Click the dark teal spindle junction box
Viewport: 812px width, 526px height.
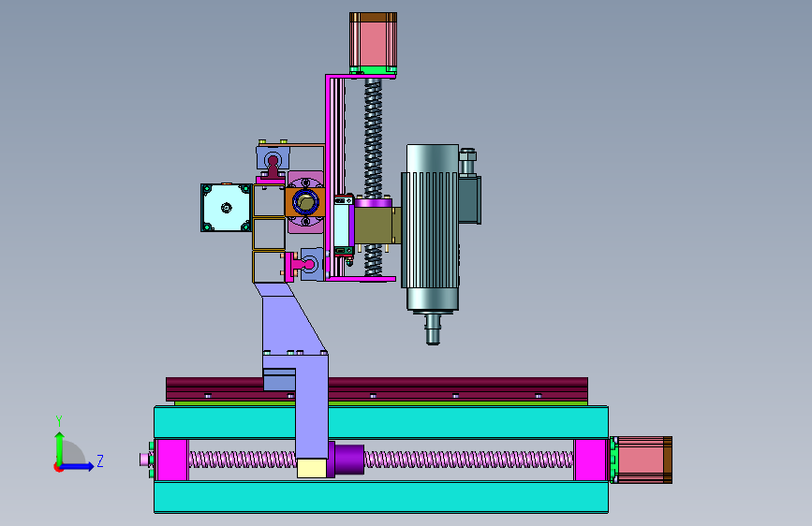(470, 200)
